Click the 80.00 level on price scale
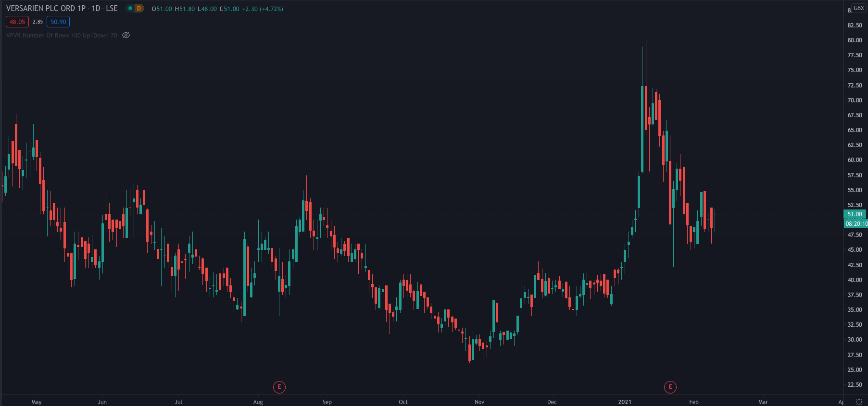This screenshot has width=868, height=406. 855,40
